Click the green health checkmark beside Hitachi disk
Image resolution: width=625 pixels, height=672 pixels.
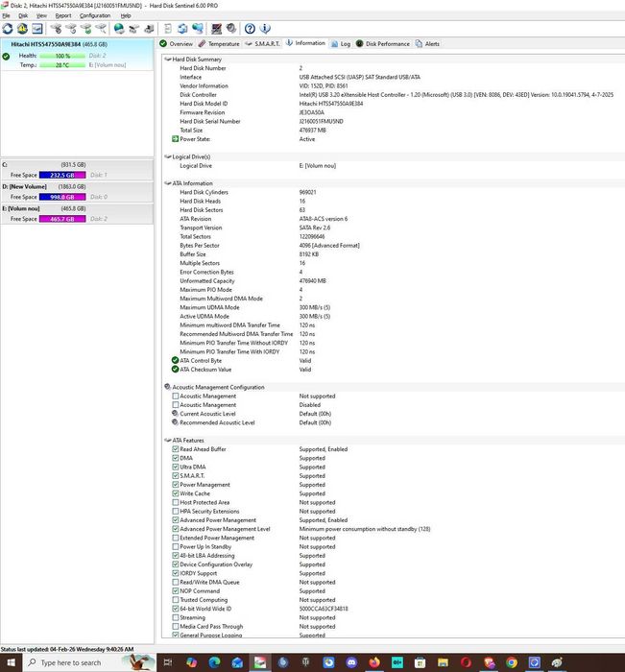click(x=6, y=56)
